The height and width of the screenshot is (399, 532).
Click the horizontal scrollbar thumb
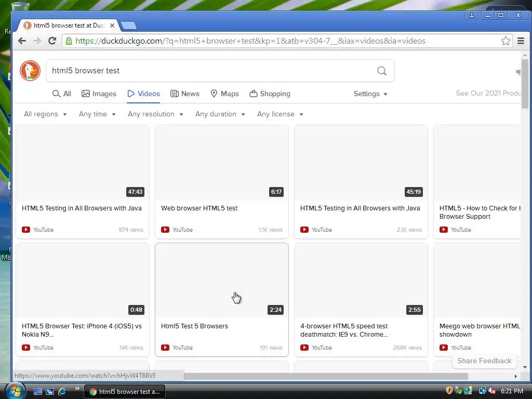(x=326, y=376)
